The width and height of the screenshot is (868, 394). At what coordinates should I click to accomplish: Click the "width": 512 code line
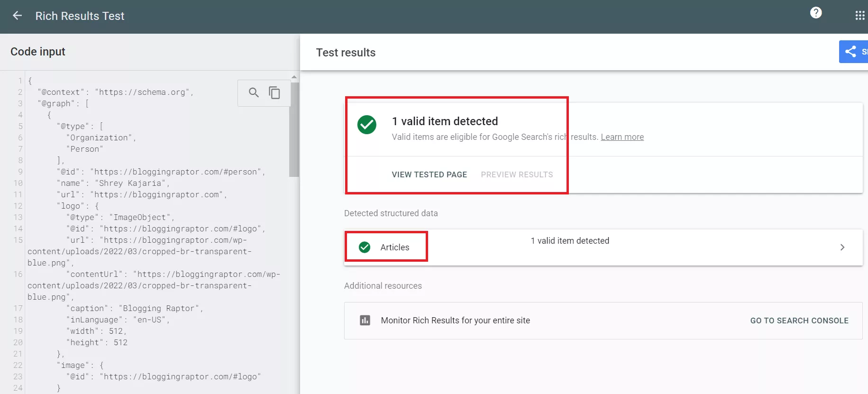click(x=96, y=331)
